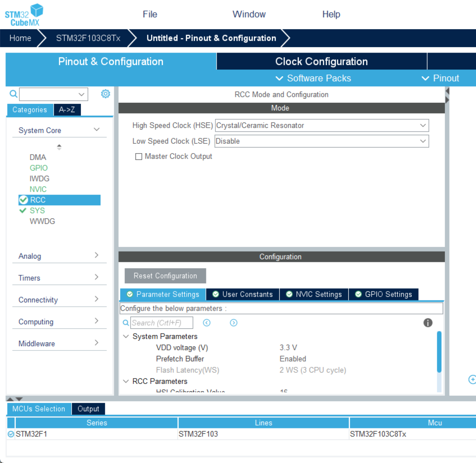The height and width of the screenshot is (463, 476).
Task: Click the zoom-in plus icon at right edge
Action: [x=472, y=379]
